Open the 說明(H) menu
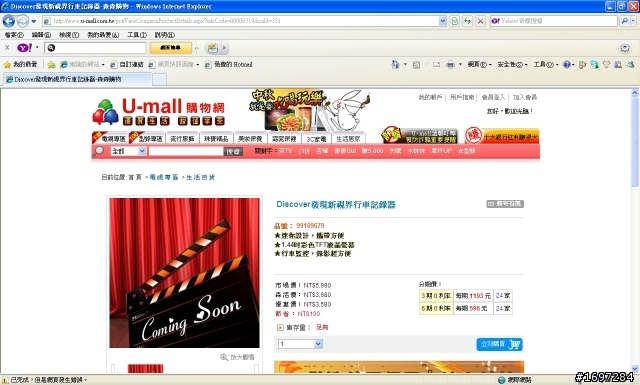The image size is (640, 385). click(x=164, y=35)
